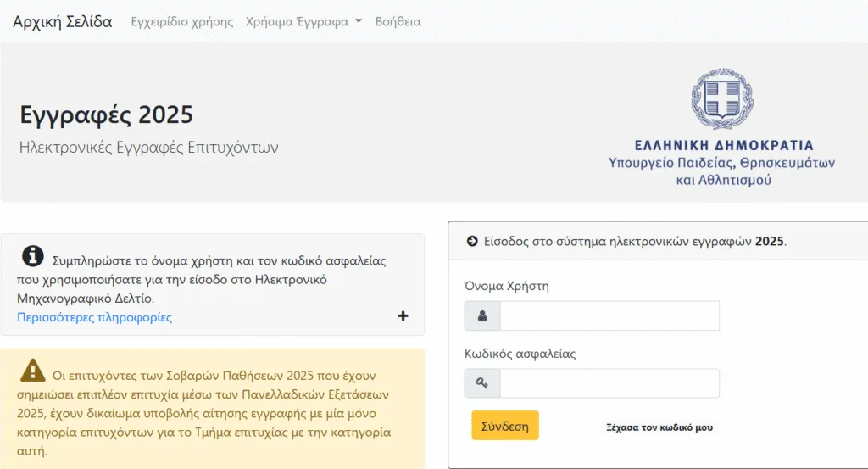Open the Βοήθεια help page
The height and width of the screenshot is (469, 868).
tap(398, 22)
